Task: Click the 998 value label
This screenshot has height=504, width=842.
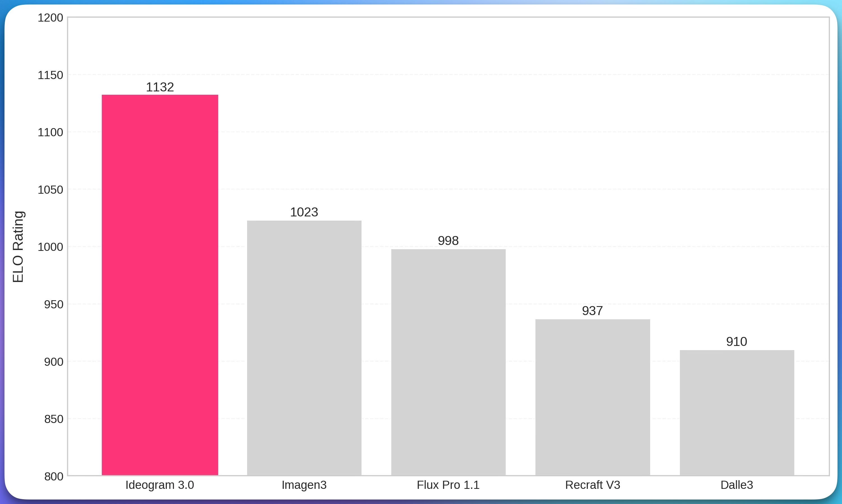Action: click(x=448, y=241)
